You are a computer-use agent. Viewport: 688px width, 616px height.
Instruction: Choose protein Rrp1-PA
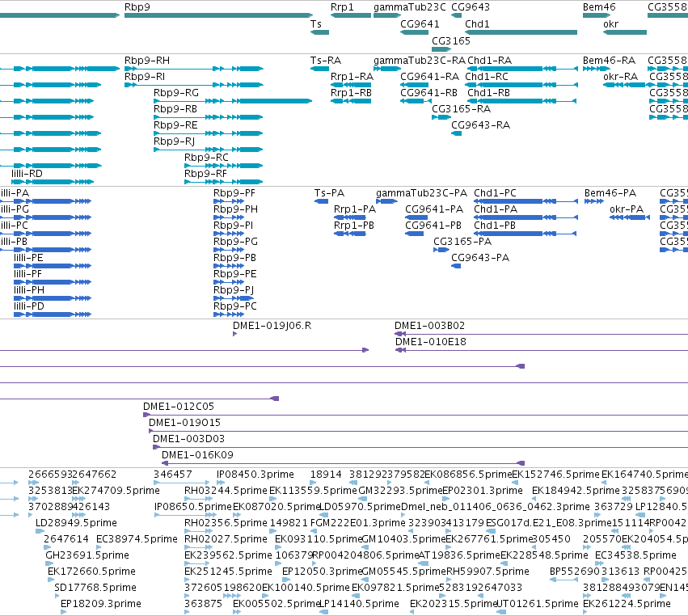(355, 209)
